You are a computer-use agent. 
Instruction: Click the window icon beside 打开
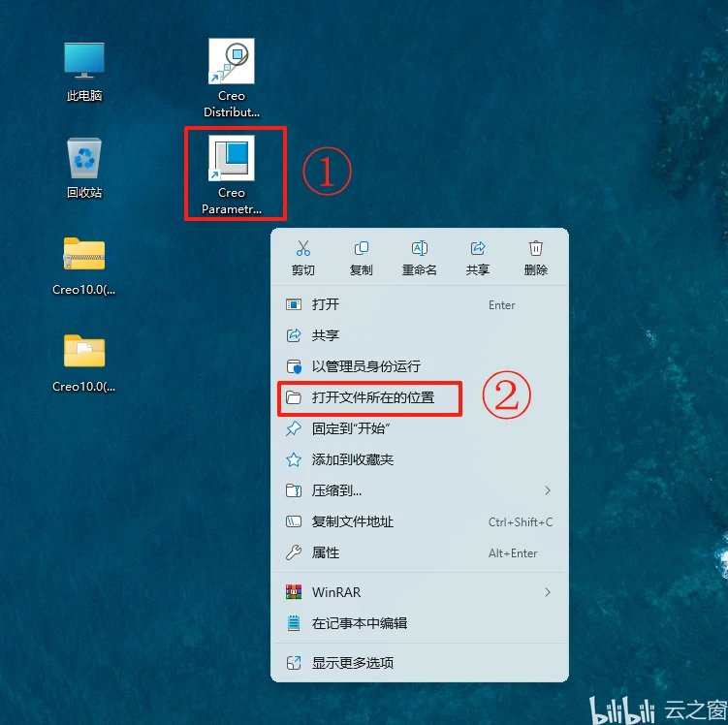pyautogui.click(x=294, y=305)
